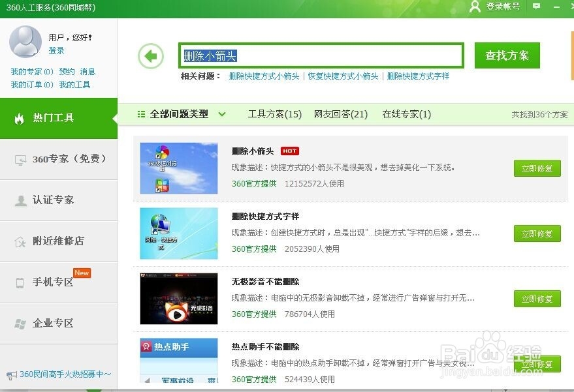
Task: Click the 登录 link under the greeting
Action: pos(56,50)
